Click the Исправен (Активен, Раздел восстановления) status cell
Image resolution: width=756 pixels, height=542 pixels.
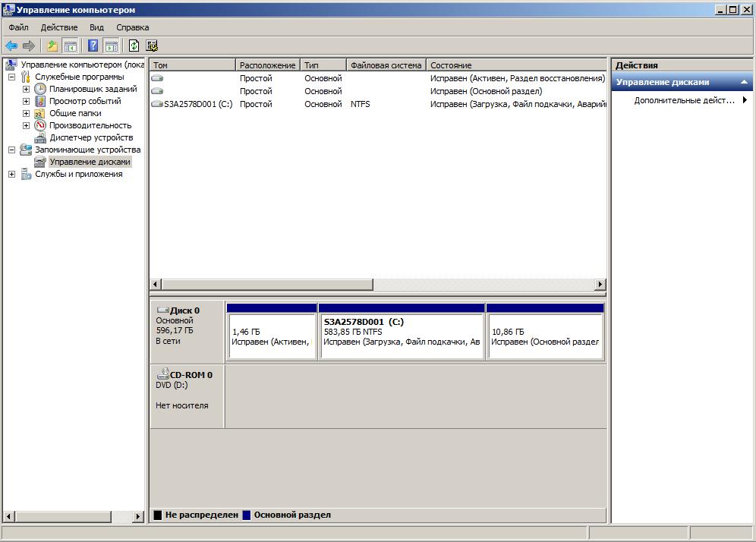coord(518,78)
